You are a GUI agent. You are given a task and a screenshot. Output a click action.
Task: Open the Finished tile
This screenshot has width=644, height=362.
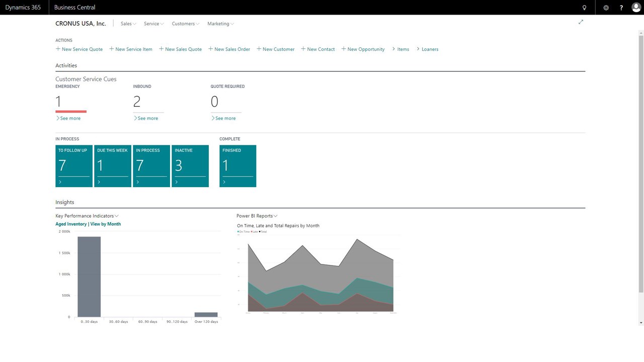coord(238,166)
